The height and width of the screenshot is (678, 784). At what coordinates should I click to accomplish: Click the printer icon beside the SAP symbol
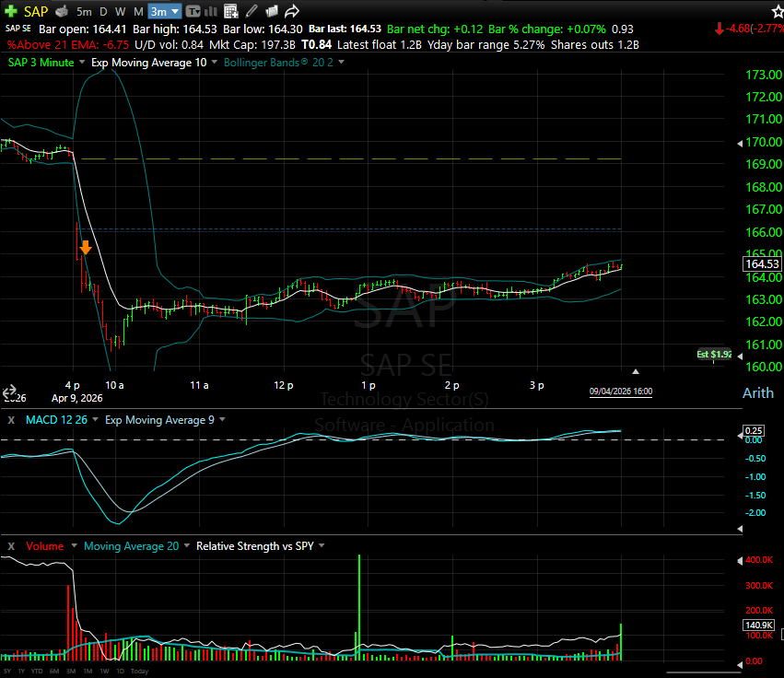pos(63,11)
